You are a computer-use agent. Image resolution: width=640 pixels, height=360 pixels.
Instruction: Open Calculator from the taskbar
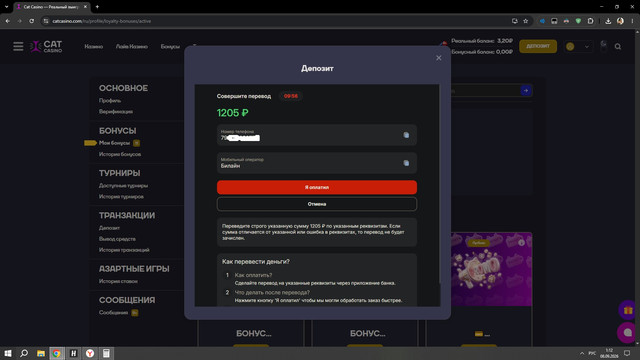[106, 353]
